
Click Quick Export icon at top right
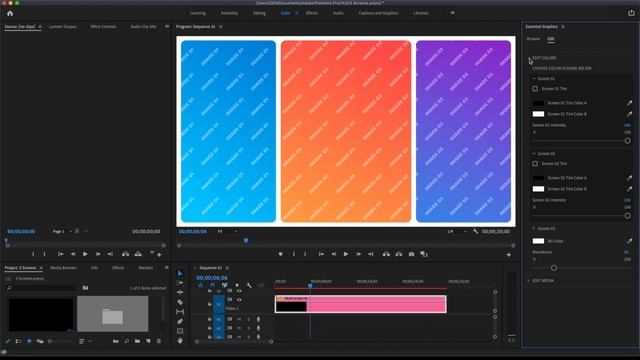[x=631, y=13]
